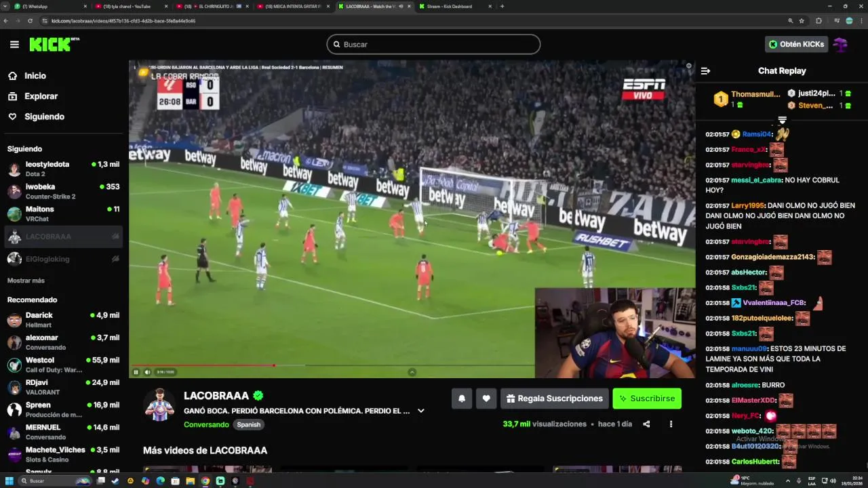Click the info icon at video top-right
The height and width of the screenshot is (488, 868).
click(688, 66)
